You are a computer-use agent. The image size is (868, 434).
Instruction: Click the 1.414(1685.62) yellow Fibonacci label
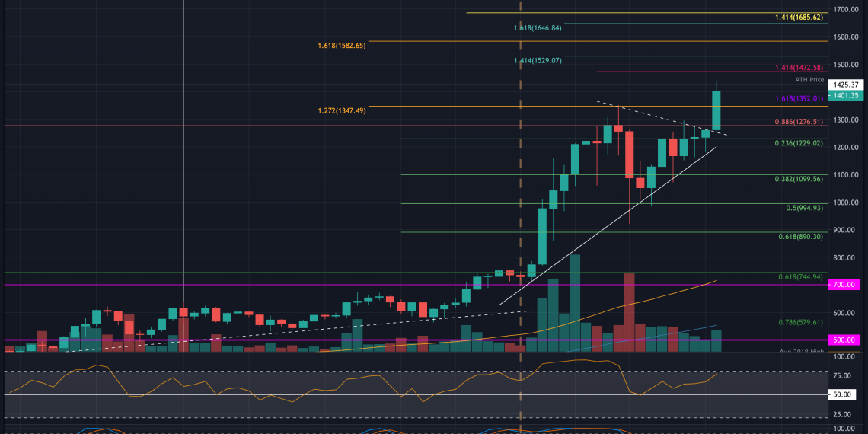pos(799,18)
